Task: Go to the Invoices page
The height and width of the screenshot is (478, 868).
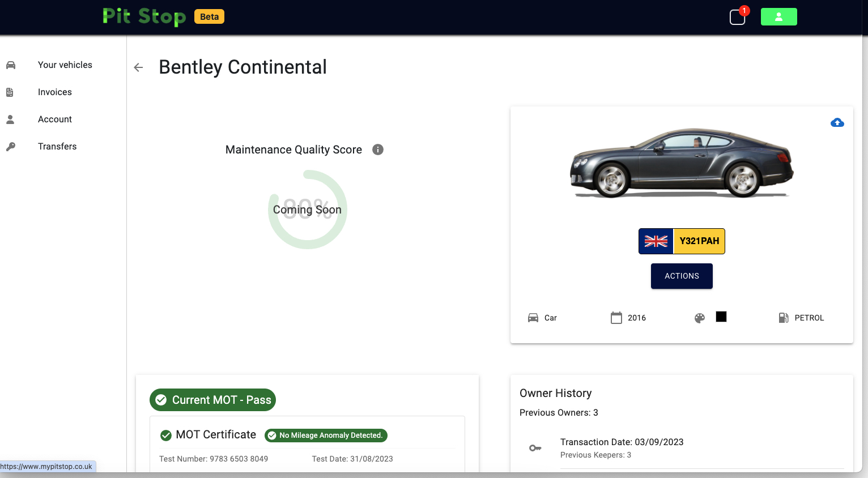Action: (x=55, y=92)
